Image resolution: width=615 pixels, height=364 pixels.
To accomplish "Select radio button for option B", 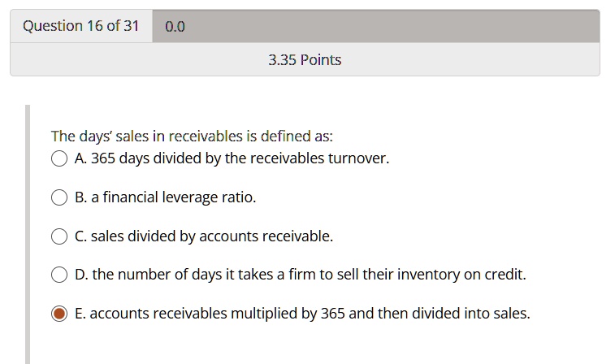I will tap(59, 197).
